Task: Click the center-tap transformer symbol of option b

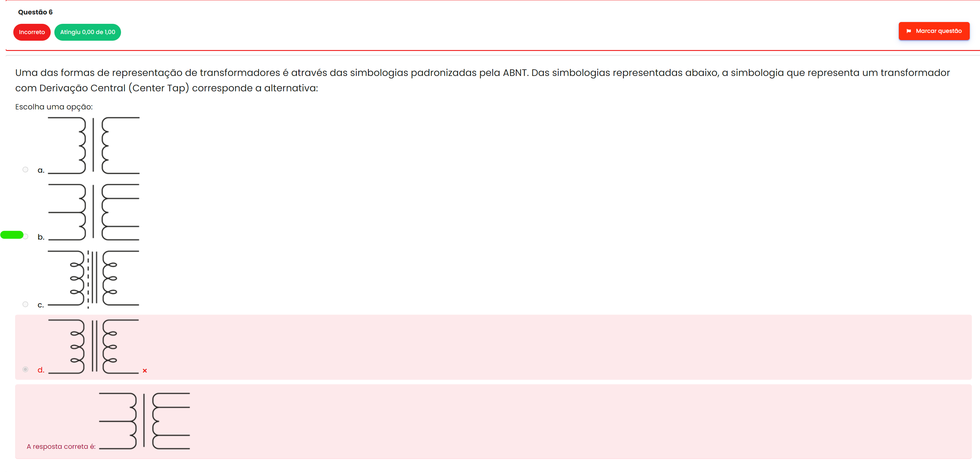Action: [x=94, y=212]
